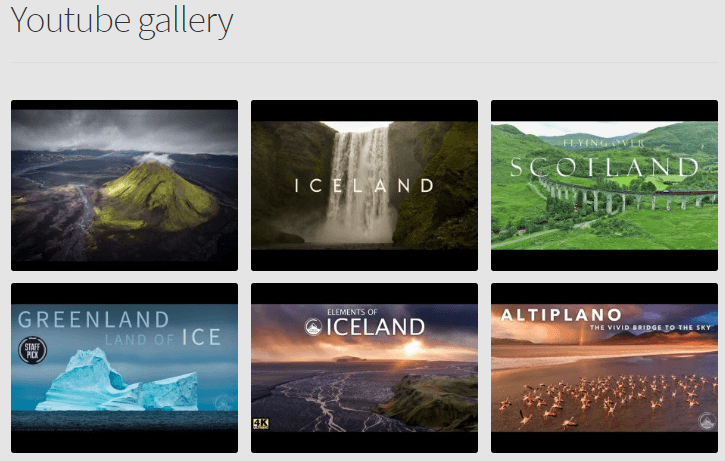Screen dimensions: 725x461
Task: Click the ALTIPLANO title text
Action: coord(561,315)
